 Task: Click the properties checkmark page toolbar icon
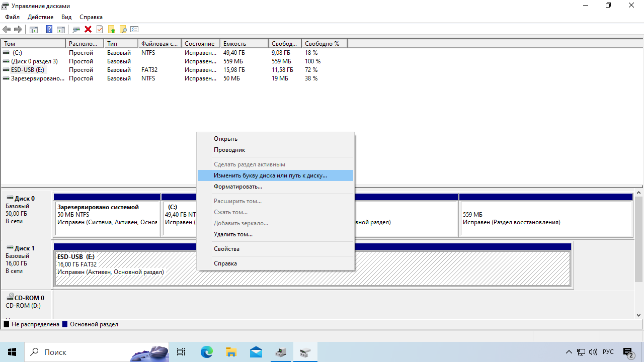(x=100, y=30)
